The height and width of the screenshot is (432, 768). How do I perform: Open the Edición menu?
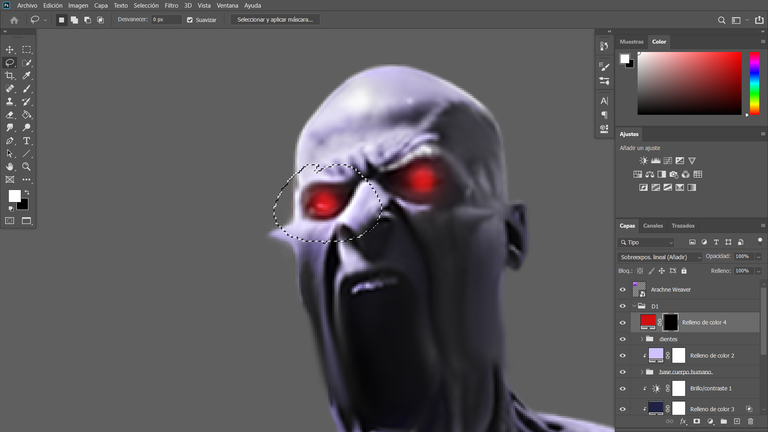click(x=53, y=5)
